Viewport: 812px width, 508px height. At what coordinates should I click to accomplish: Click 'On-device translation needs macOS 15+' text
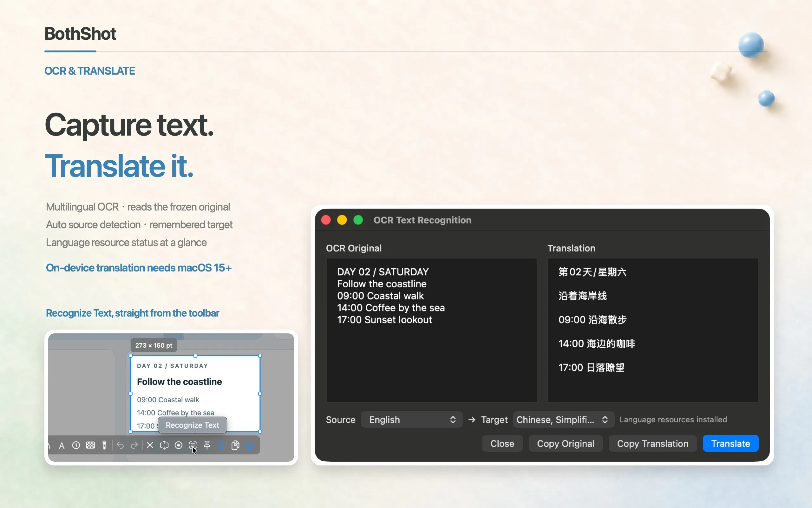139,268
